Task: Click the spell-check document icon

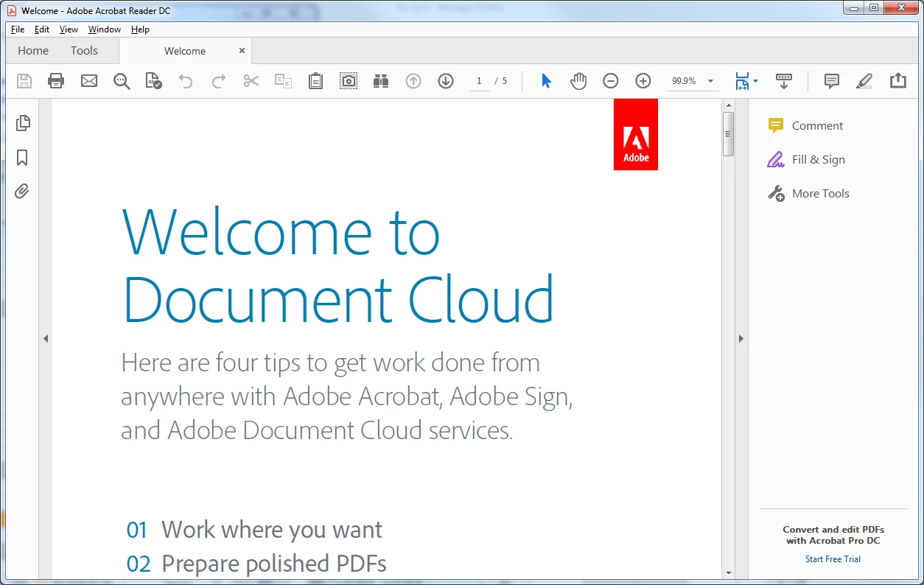Action: click(153, 81)
